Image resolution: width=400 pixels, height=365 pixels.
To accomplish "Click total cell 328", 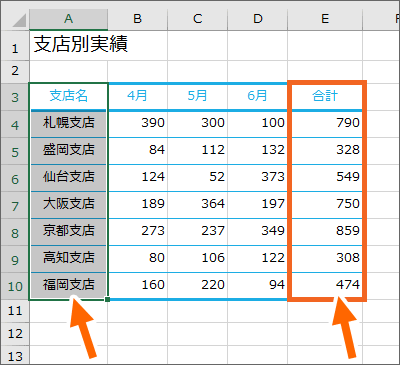I will tap(325, 151).
